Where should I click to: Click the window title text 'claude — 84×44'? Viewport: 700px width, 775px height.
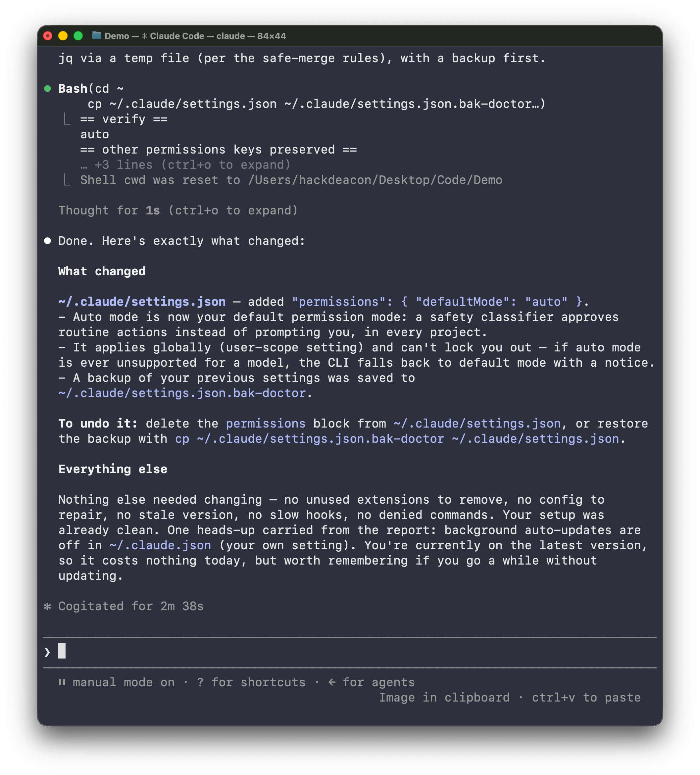251,36
